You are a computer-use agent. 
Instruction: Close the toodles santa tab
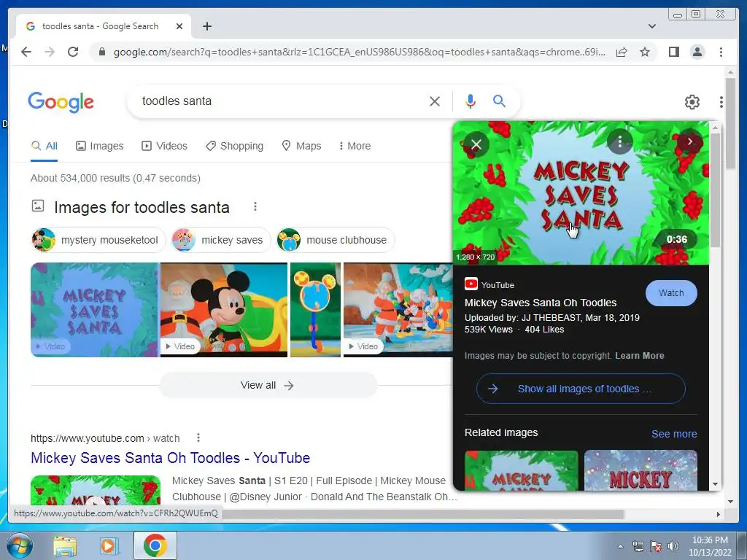pos(179,26)
